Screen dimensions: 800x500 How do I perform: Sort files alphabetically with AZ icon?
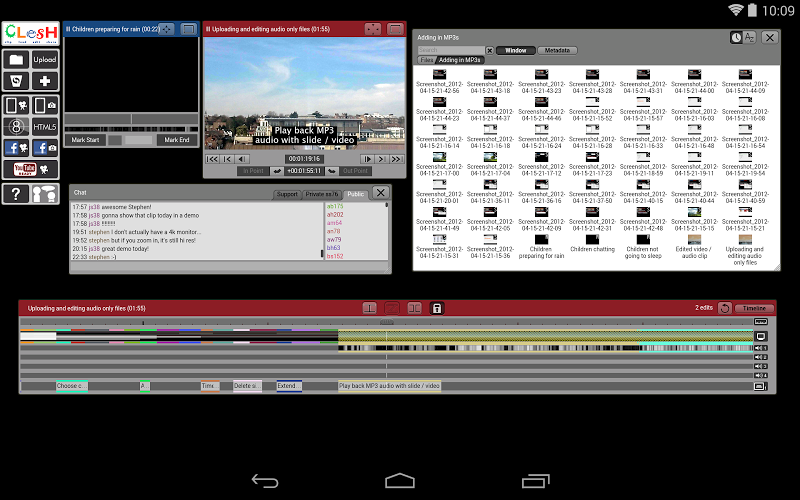[x=749, y=37]
